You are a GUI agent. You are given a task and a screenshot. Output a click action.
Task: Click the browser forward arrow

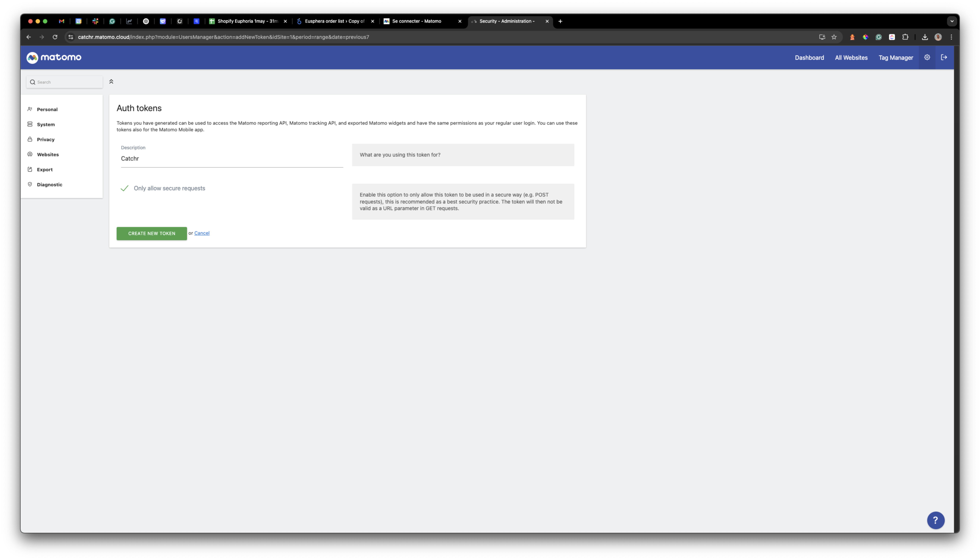click(42, 37)
